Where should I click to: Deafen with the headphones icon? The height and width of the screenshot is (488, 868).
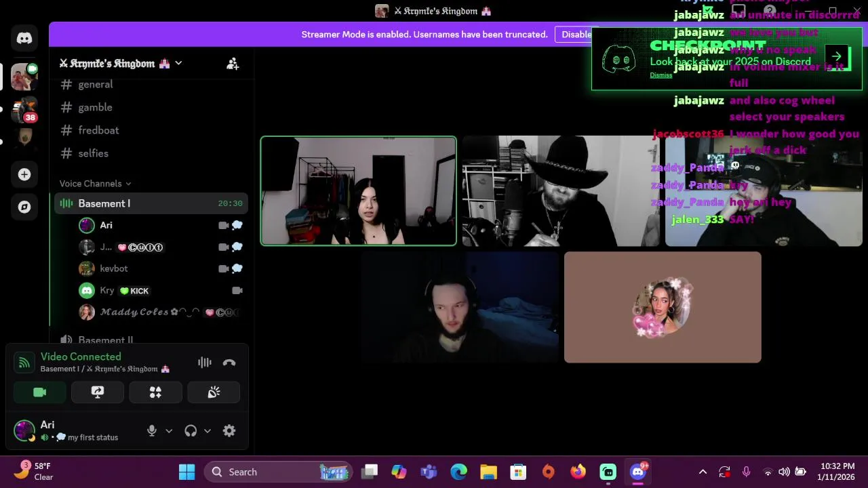point(191,430)
